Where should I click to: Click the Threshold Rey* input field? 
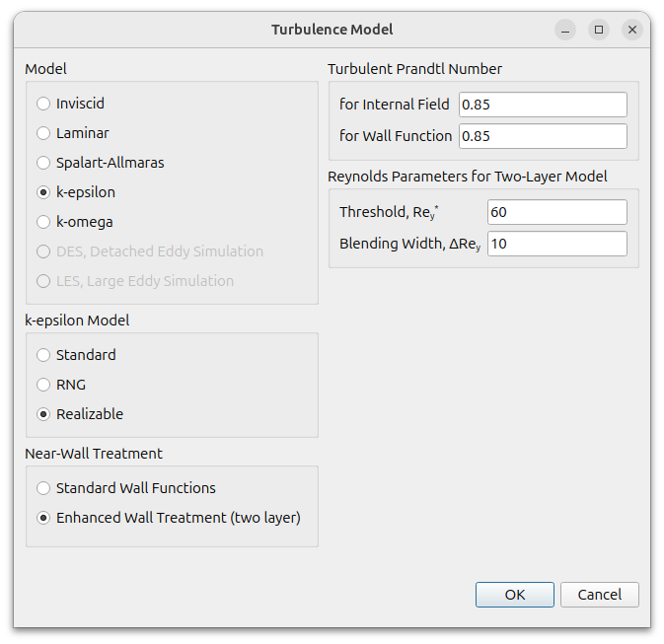click(557, 212)
